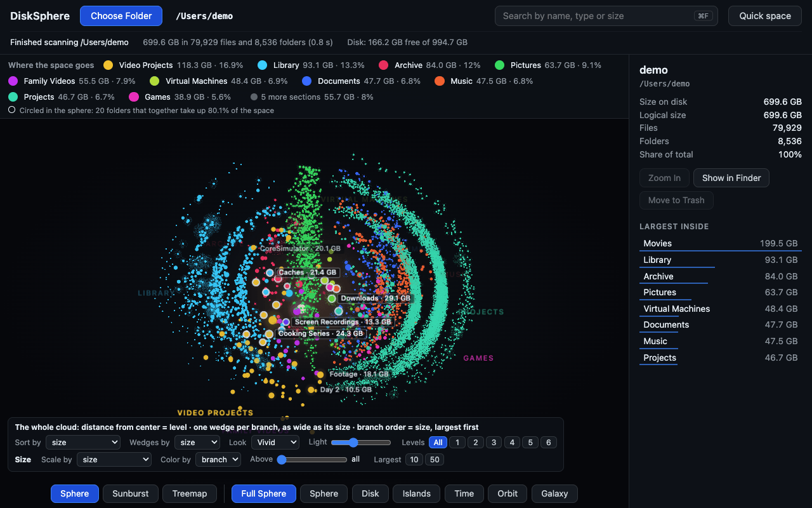Open the Wedges by dropdown

(x=197, y=443)
